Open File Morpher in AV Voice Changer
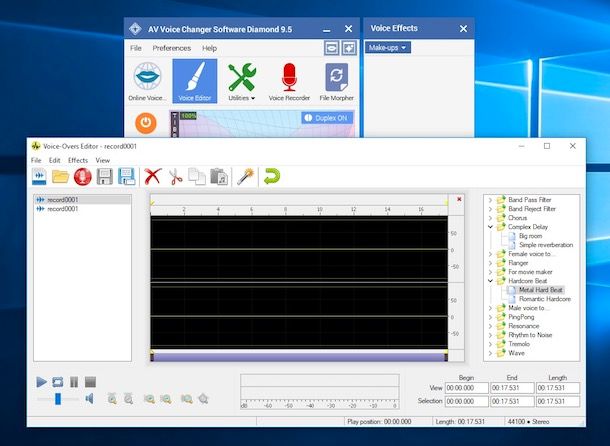This screenshot has width=610, height=446. [x=337, y=81]
